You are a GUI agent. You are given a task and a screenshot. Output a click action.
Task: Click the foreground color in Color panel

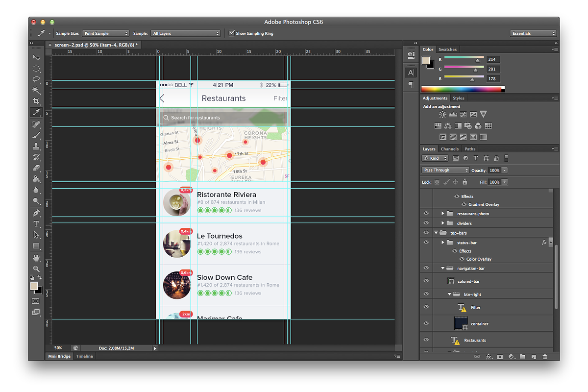pos(426,61)
